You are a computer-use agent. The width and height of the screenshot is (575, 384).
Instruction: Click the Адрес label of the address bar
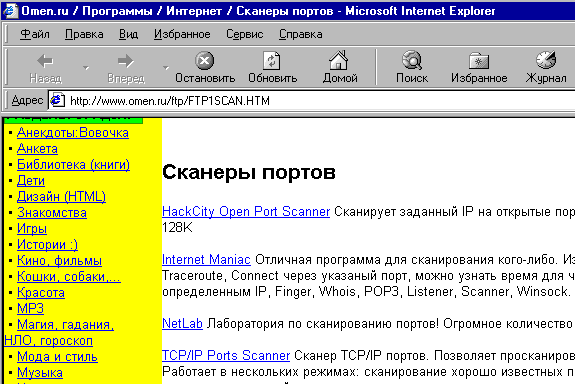point(27,100)
